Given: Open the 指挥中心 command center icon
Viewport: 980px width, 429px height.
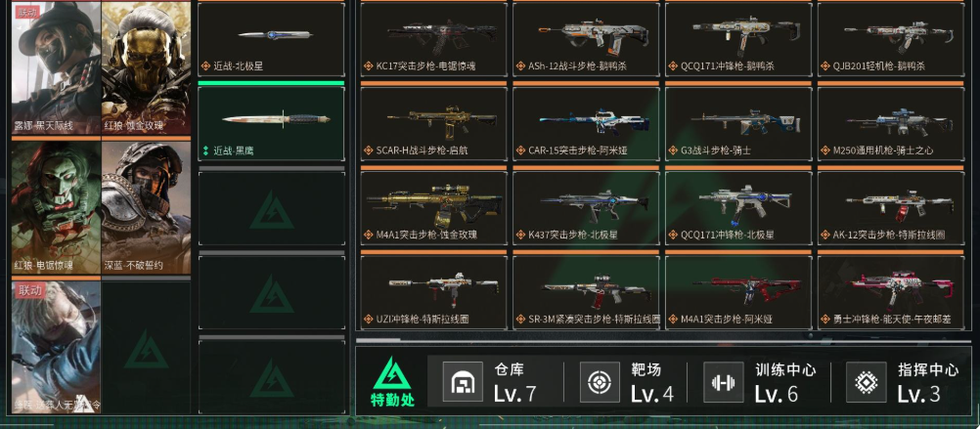Looking at the screenshot, I should pyautogui.click(x=867, y=381).
